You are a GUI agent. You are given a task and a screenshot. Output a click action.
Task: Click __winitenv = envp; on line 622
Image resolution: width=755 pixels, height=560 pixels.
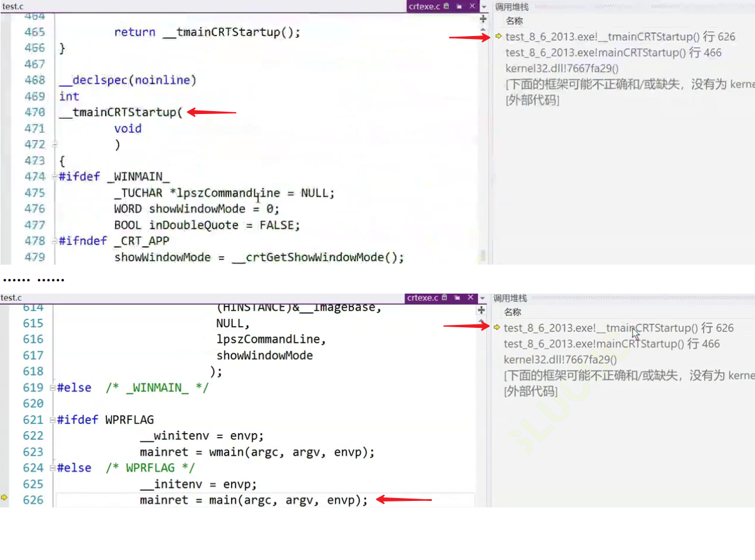[201, 436]
